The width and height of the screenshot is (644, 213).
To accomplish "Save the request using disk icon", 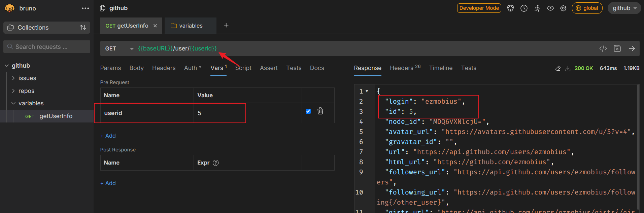I will (617, 48).
